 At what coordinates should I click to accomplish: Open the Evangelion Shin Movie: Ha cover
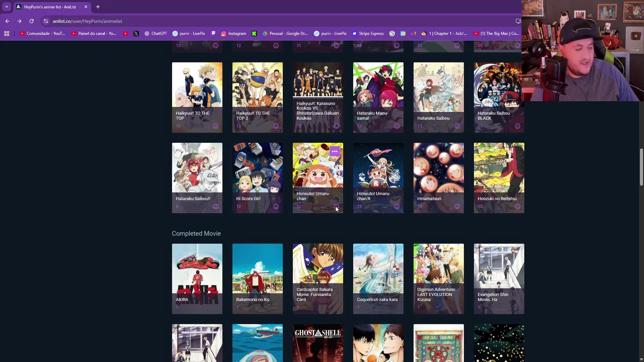point(499,279)
